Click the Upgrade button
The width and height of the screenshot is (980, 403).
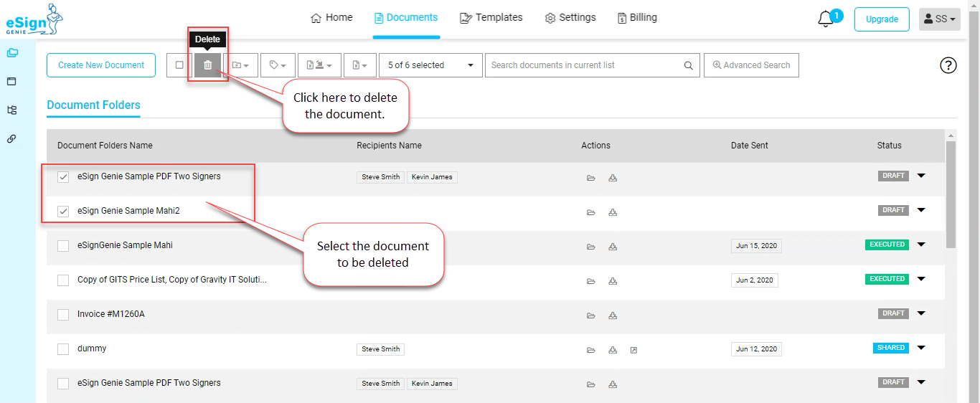click(882, 19)
